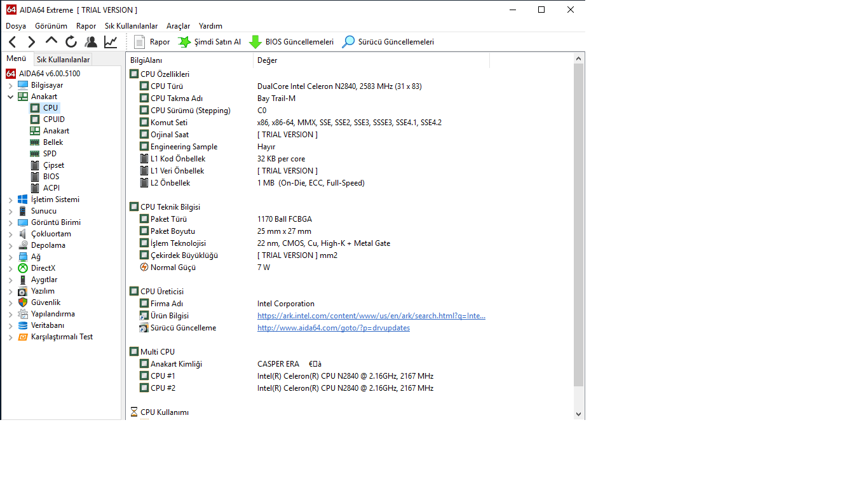868x488 pixels.
Task: Click the İşletim Sistemi Windows logo icon
Action: pyautogui.click(x=23, y=200)
